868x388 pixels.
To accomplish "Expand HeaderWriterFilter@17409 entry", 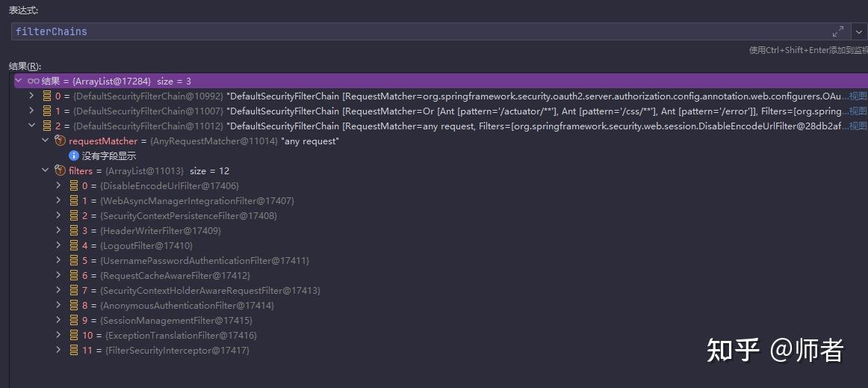I will [x=59, y=230].
